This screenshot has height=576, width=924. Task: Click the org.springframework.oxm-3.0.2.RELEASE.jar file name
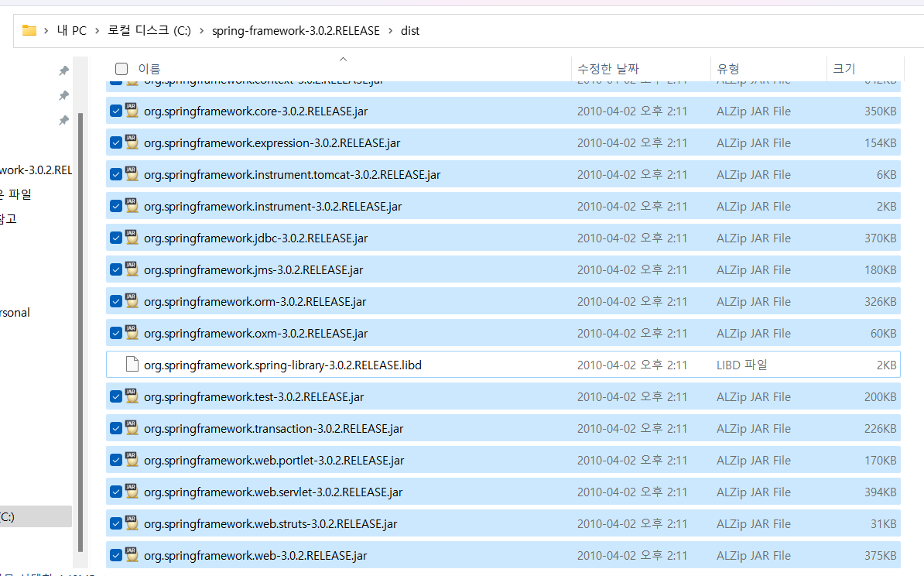point(255,333)
